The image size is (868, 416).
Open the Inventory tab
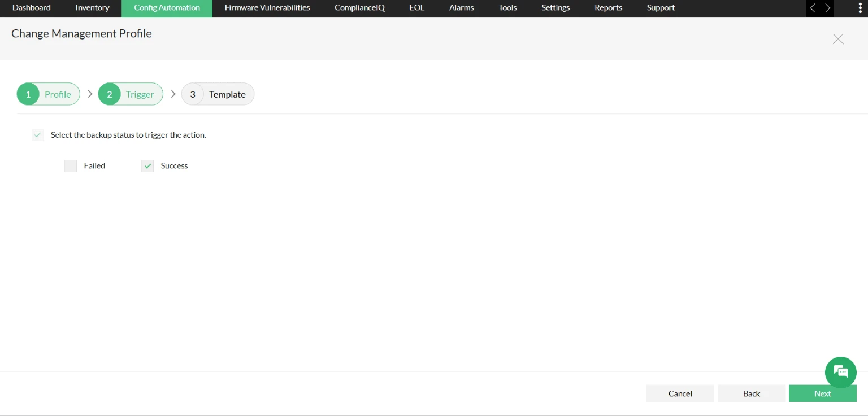pos(92,8)
